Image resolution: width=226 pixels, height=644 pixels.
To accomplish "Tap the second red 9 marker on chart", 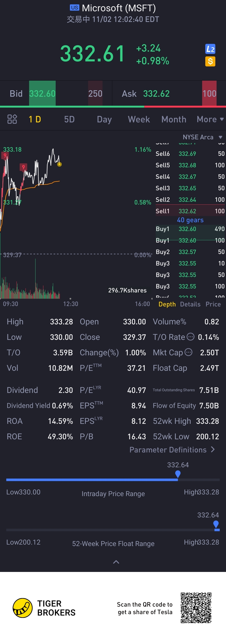I will tap(23, 167).
